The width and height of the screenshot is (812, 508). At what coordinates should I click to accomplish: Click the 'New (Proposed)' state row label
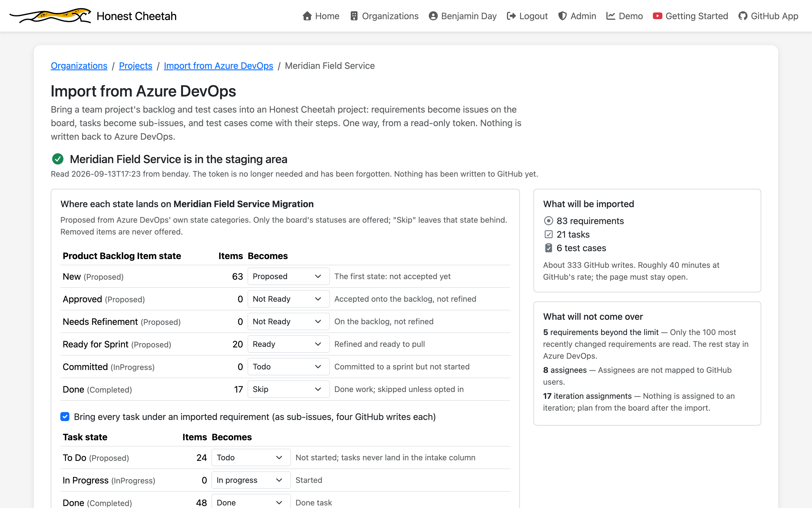[93, 277]
